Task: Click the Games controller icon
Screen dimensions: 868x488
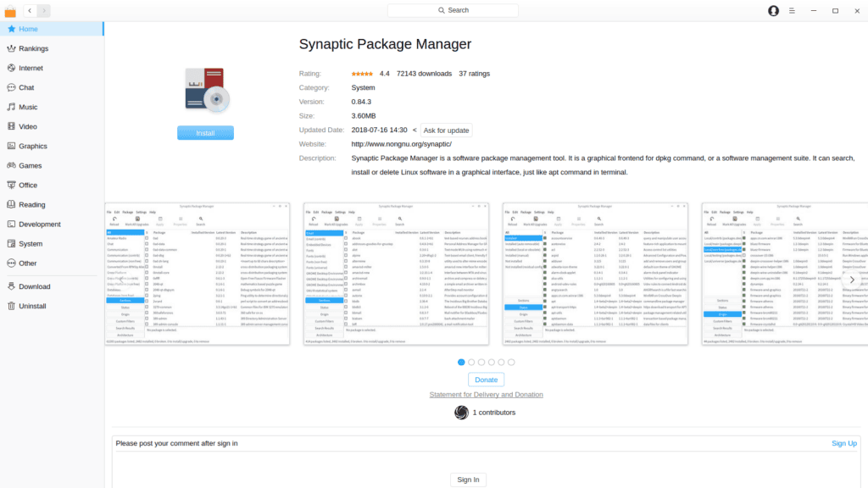Action: coord(11,165)
